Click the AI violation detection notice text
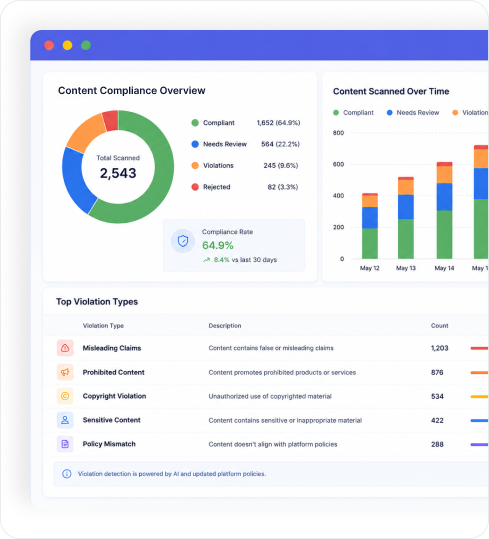The height and width of the screenshot is (539, 489). pyautogui.click(x=172, y=474)
